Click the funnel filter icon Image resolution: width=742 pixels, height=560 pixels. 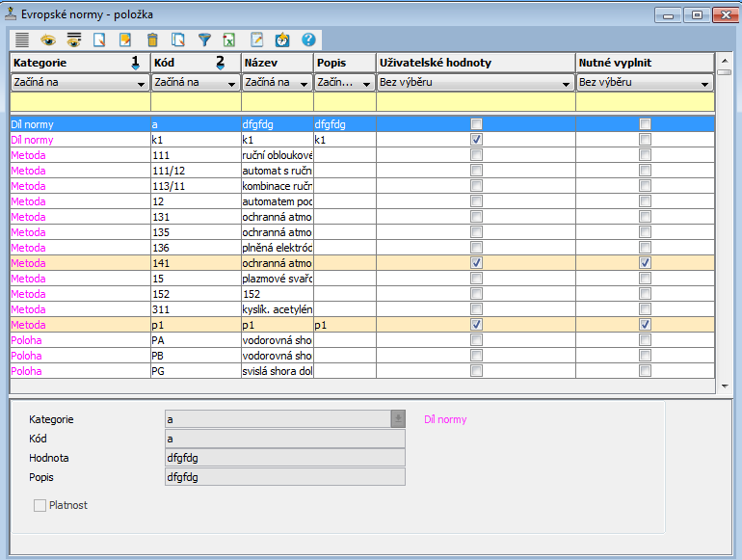204,40
